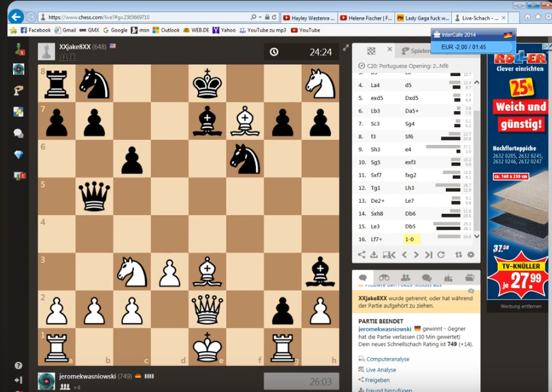This screenshot has width=552, height=392.
Task: Click XXjake8XX player name
Action: pyautogui.click(x=75, y=47)
